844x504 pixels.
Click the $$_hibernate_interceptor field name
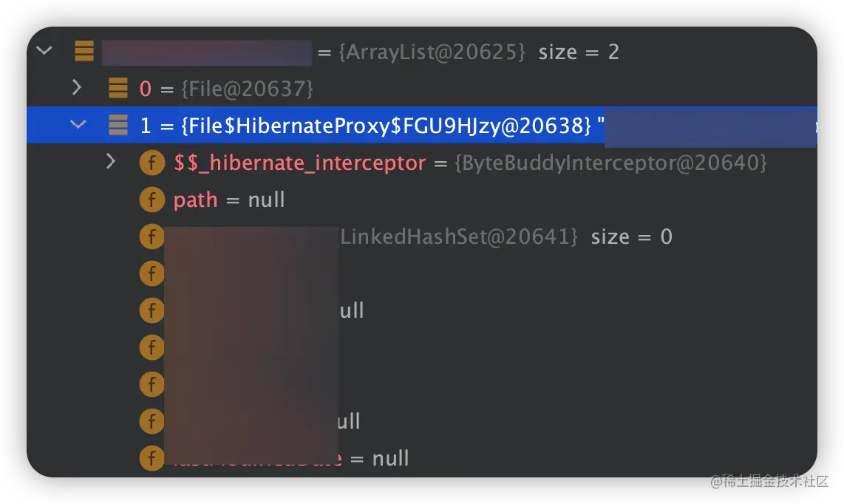(299, 163)
